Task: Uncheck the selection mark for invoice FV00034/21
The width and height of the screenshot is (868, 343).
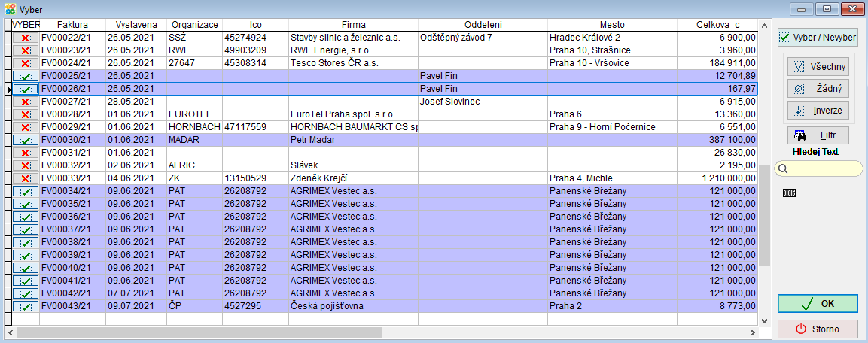Action: pos(25,191)
